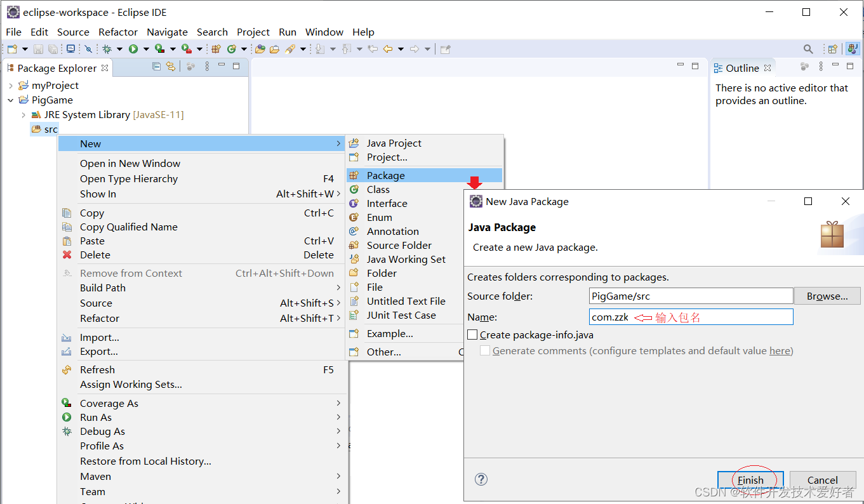This screenshot has height=504, width=864.
Task: Click the Open Perspective icon
Action: pyautogui.click(x=833, y=49)
